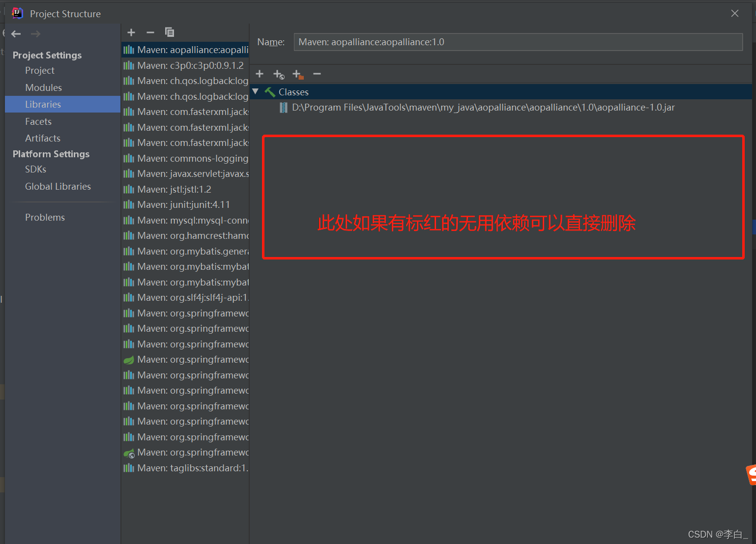Viewport: 756px width, 544px height.
Task: Click the specify documentation URL icon
Action: point(279,75)
